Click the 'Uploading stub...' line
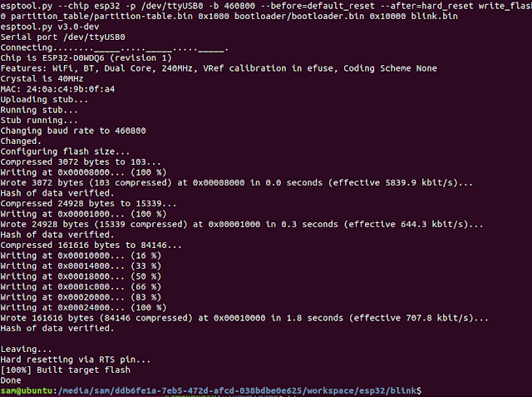Image resolution: width=532 pixels, height=397 pixels. (x=44, y=100)
